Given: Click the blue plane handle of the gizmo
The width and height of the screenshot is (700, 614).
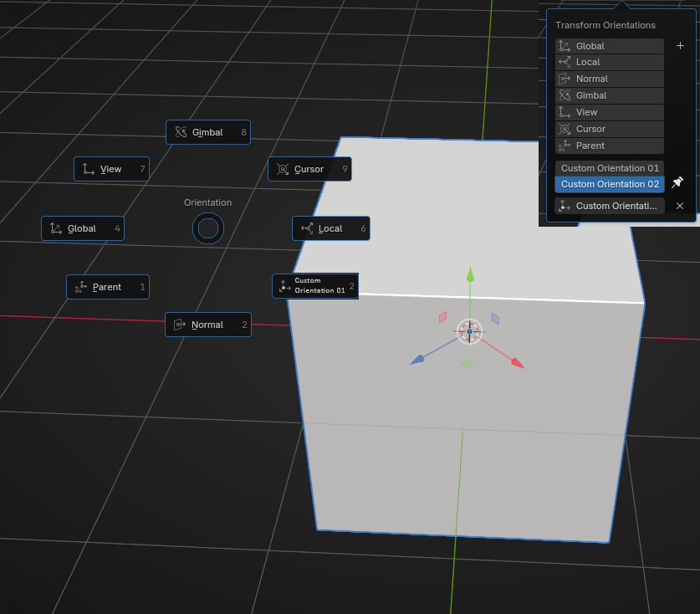Looking at the screenshot, I should click(x=495, y=319).
